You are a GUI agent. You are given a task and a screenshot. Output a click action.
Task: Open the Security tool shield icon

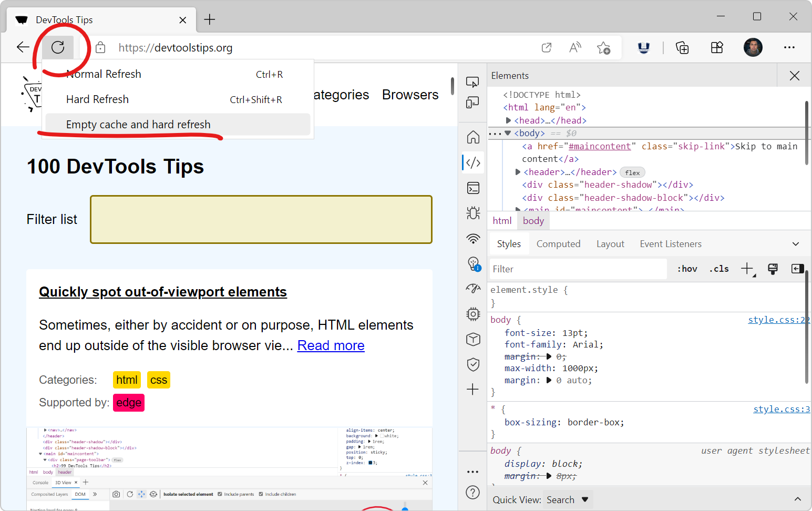[x=473, y=364]
